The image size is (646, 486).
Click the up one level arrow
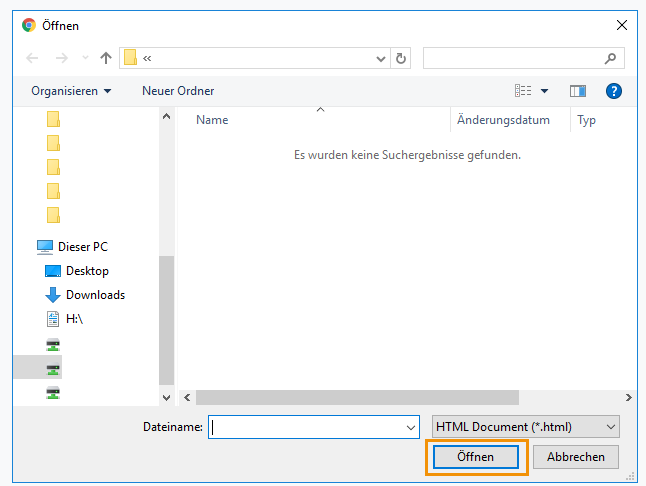coord(106,58)
